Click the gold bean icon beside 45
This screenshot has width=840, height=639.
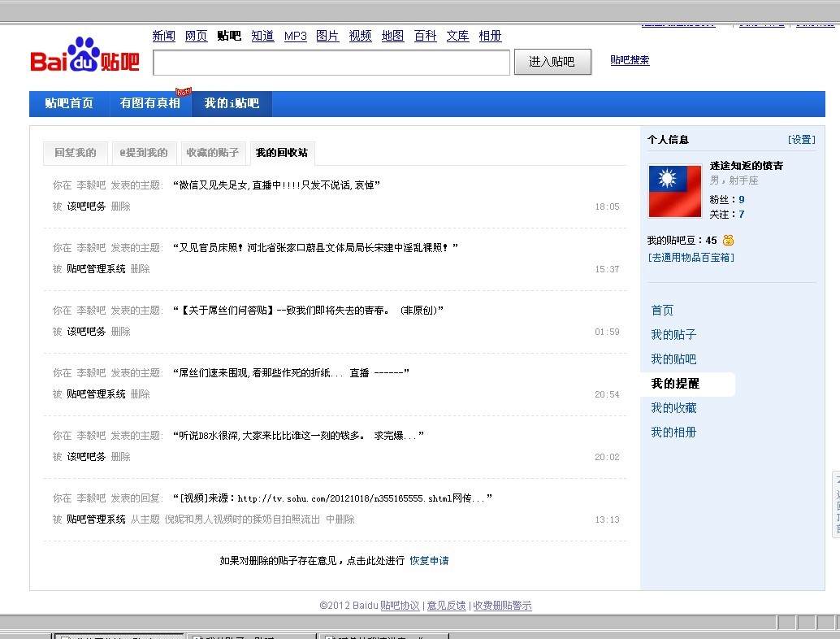(728, 240)
